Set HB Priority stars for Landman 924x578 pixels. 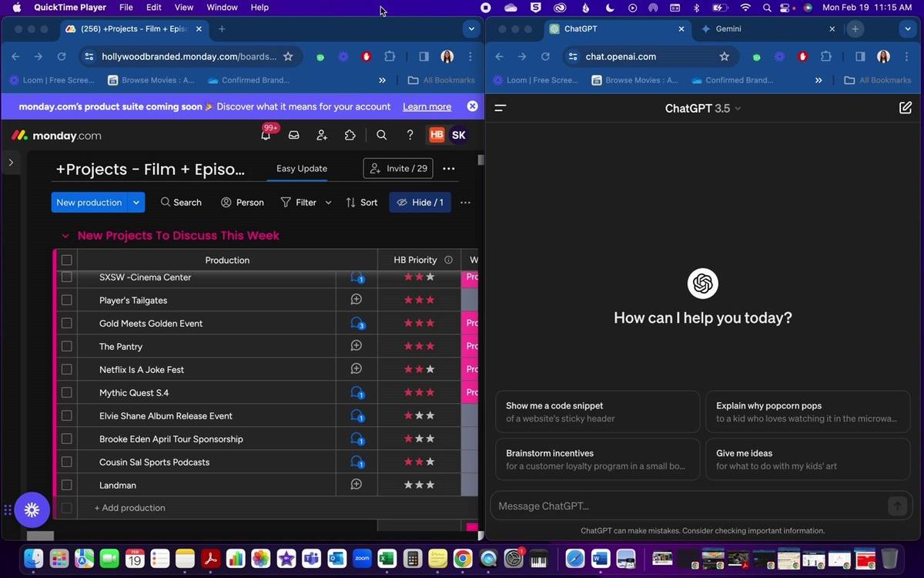[x=419, y=485]
